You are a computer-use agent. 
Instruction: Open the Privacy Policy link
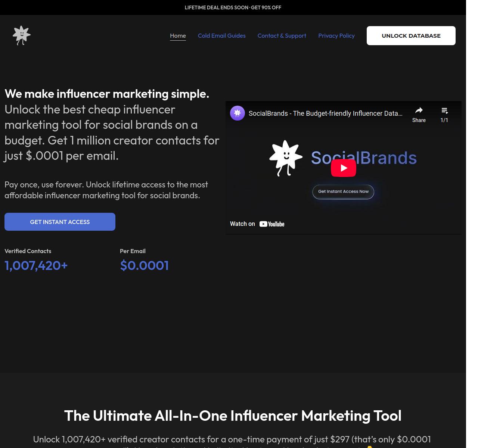(x=336, y=35)
